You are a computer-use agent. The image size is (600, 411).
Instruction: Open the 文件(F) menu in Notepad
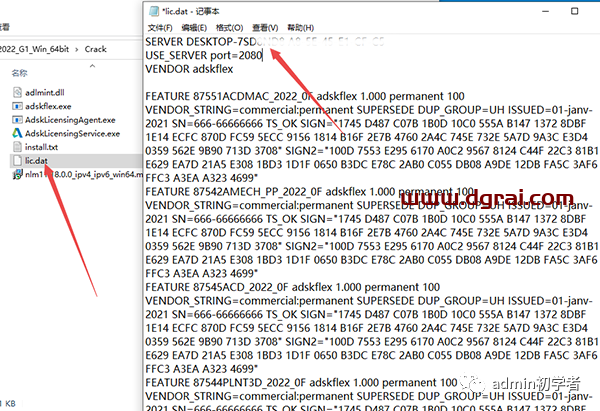click(161, 27)
